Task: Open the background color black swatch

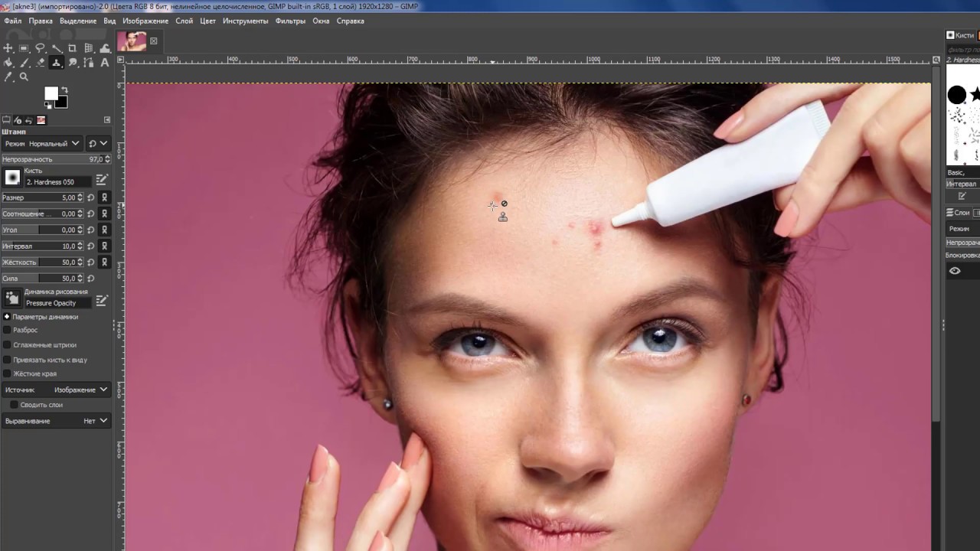Action: pos(61,102)
